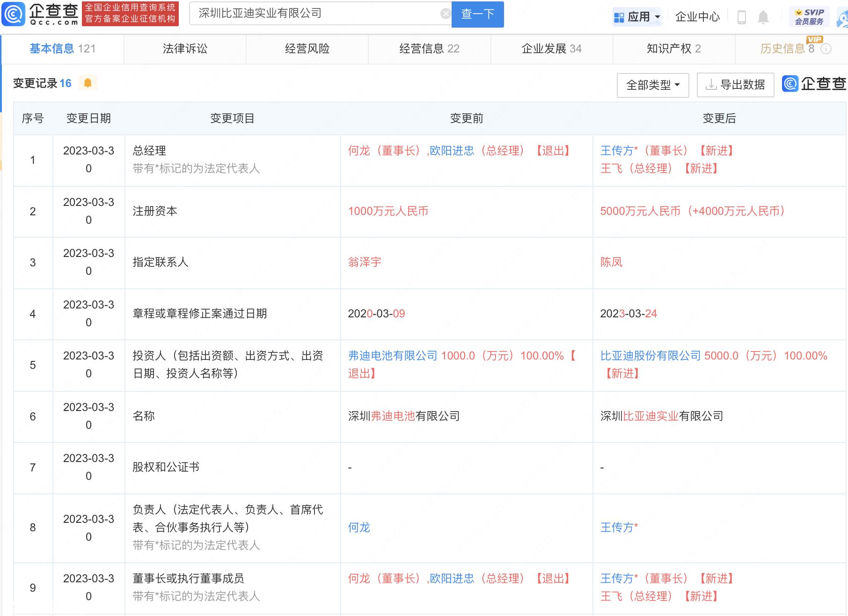Click 变更日期 column header

click(88, 118)
